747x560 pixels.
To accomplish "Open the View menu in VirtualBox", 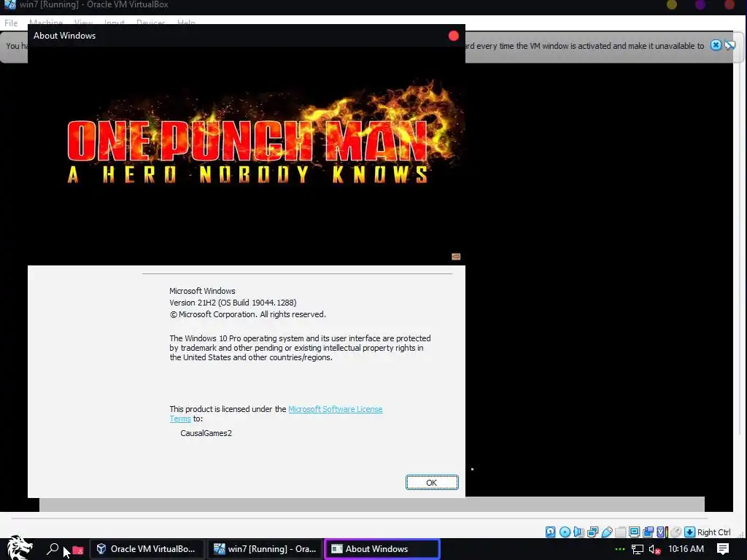I will point(83,23).
